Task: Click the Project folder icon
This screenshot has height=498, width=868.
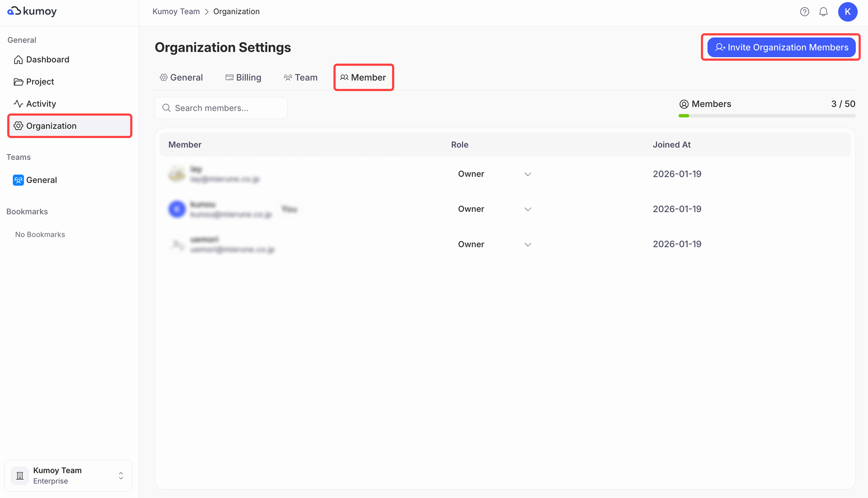Action: point(18,82)
